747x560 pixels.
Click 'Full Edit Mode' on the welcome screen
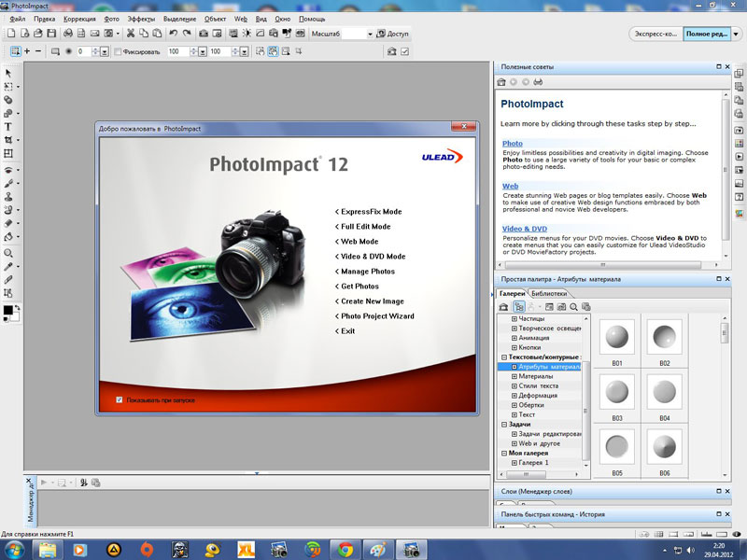(x=365, y=227)
